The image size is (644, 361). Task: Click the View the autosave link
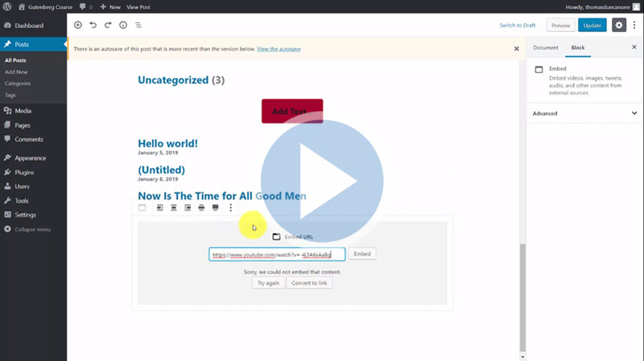point(279,49)
